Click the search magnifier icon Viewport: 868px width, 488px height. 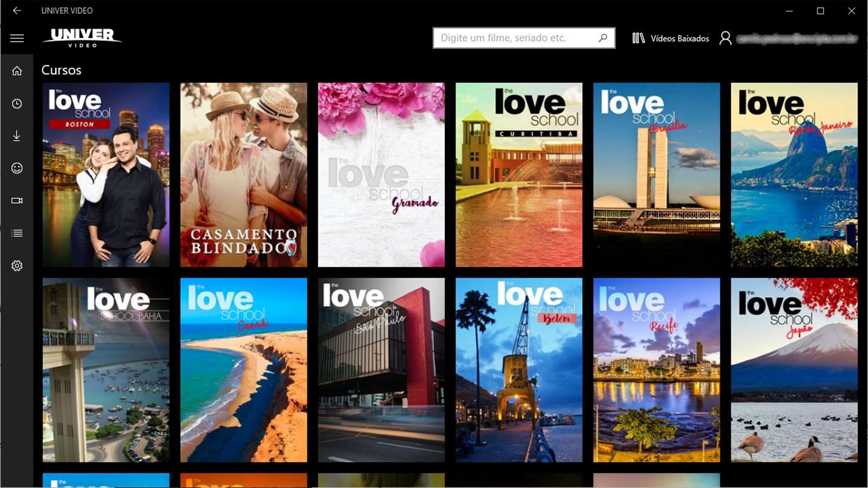pyautogui.click(x=603, y=38)
